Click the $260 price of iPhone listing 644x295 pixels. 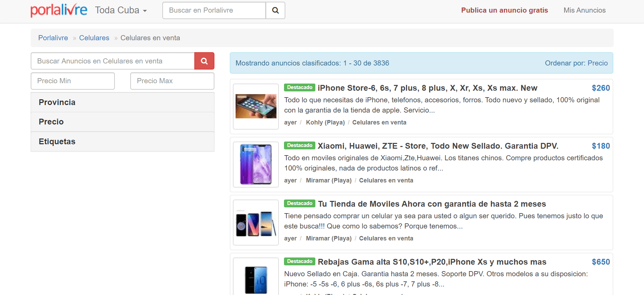pyautogui.click(x=601, y=88)
